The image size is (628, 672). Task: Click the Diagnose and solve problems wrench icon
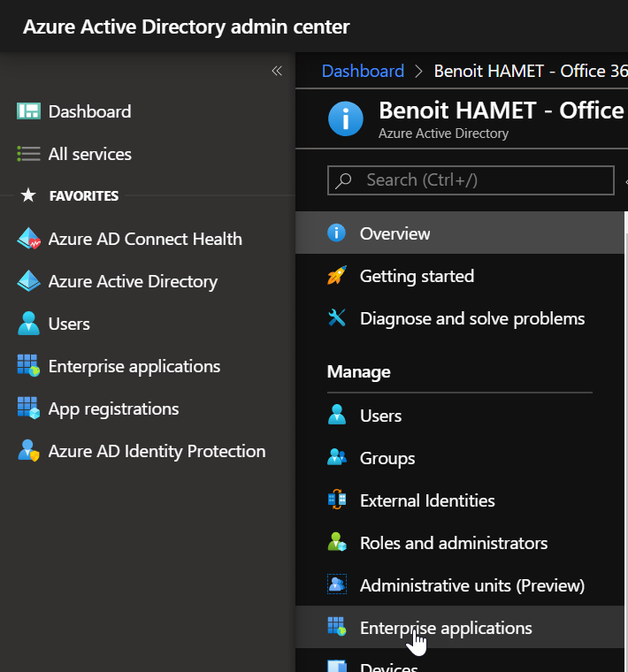(x=337, y=318)
